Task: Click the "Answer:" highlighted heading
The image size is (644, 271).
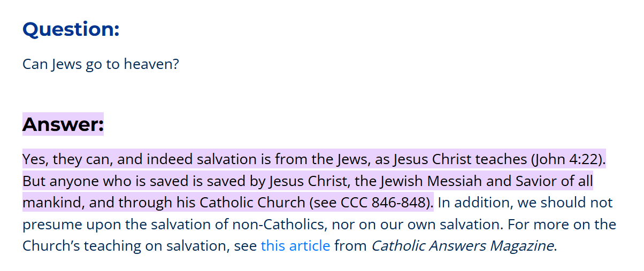Action: pyautogui.click(x=63, y=124)
